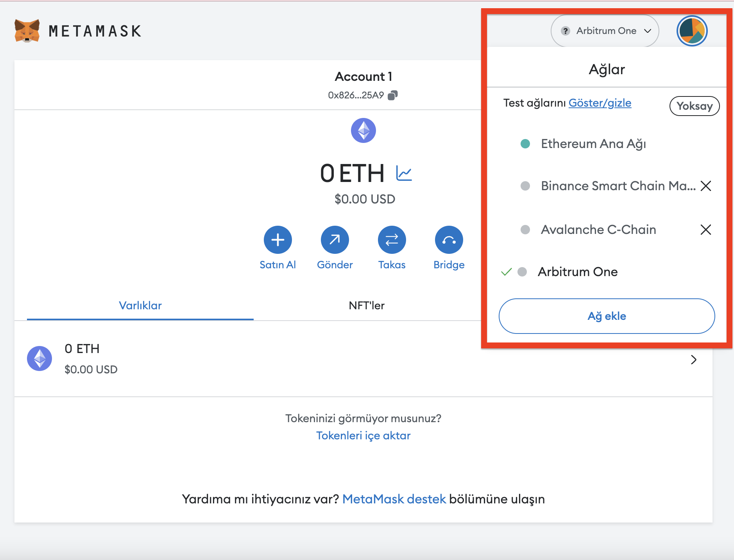Open the MetaMask destek link
Image resolution: width=734 pixels, height=560 pixels.
click(x=394, y=499)
